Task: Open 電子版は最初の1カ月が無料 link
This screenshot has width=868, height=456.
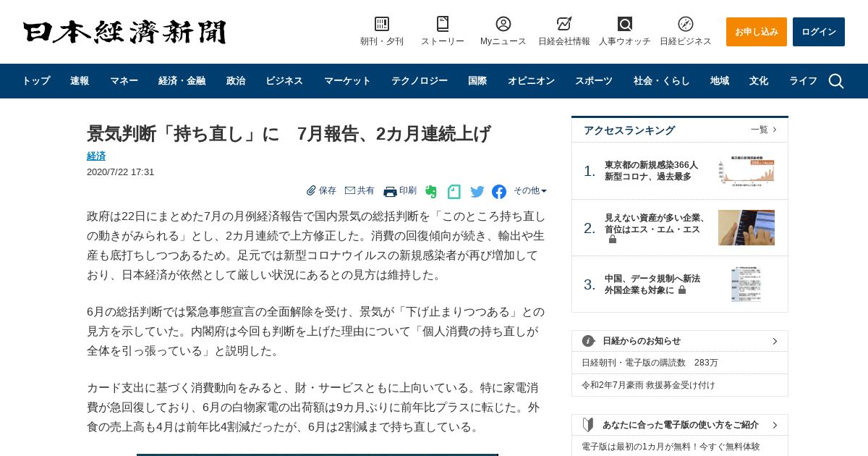Action: pos(671,447)
